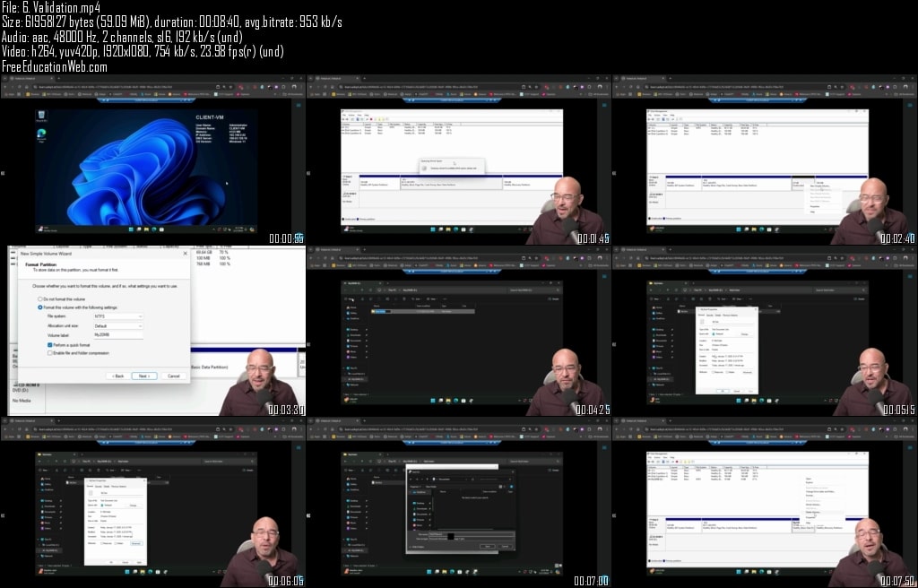Click the '70 %' free percentage value
The height and width of the screenshot is (588, 918).
tap(224, 252)
